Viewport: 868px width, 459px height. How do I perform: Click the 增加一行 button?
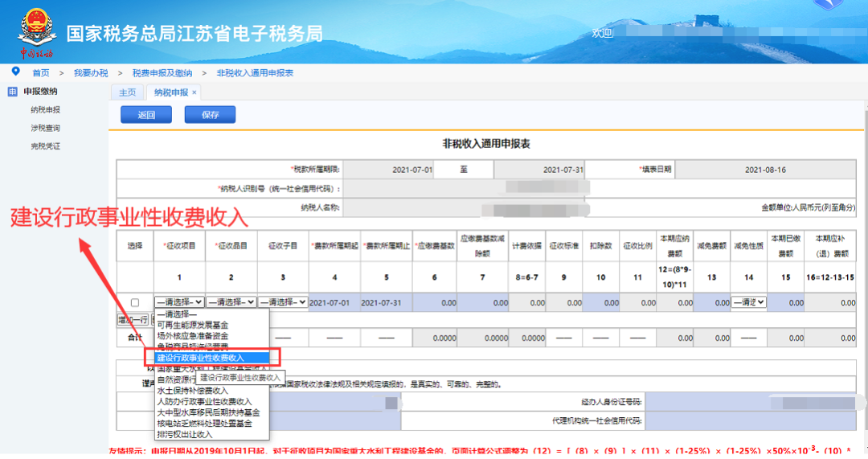(133, 320)
